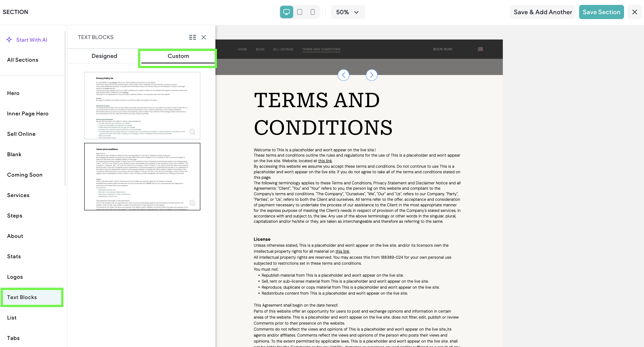Open the Inner Page Hero category
The height and width of the screenshot is (347, 644).
pyautogui.click(x=28, y=113)
